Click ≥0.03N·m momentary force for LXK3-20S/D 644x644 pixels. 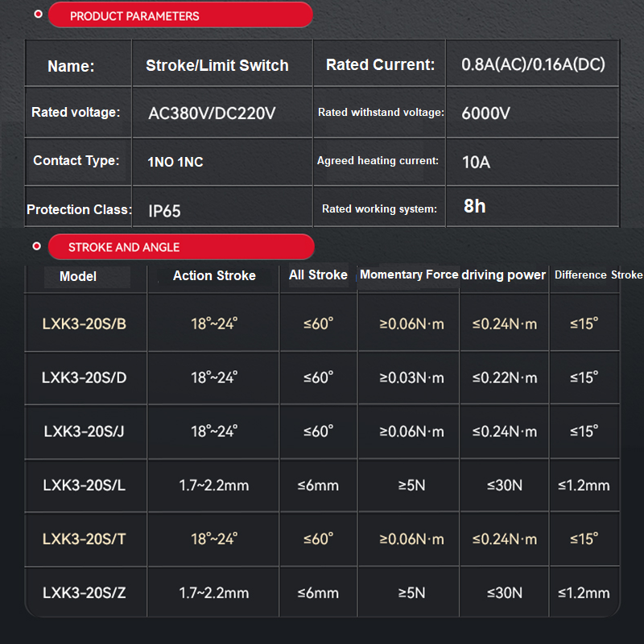pos(411,378)
